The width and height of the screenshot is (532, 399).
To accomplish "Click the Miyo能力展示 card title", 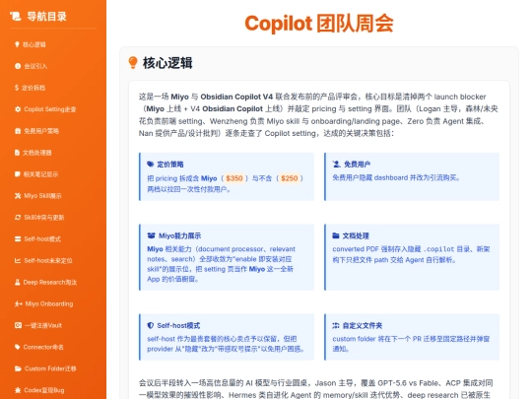I will pos(180,235).
